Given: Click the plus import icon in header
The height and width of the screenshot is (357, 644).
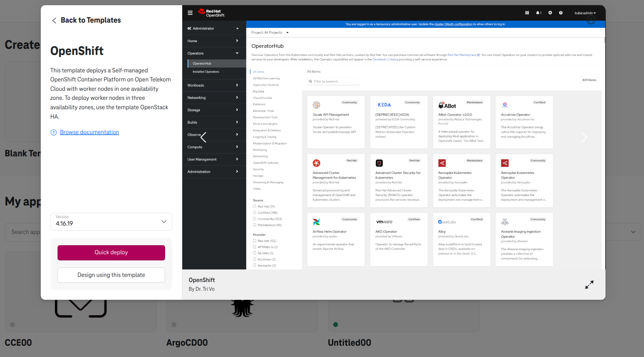Looking at the screenshot, I should click(x=550, y=13).
